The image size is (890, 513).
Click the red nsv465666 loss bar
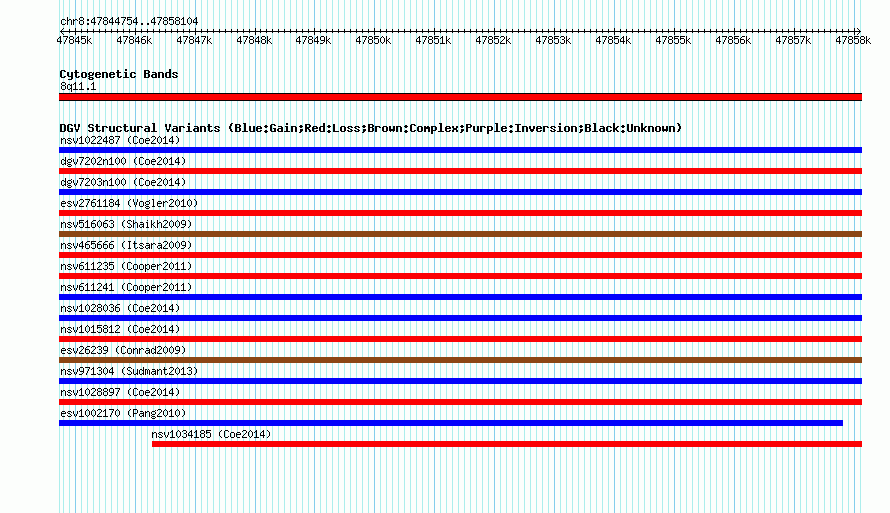(460, 255)
